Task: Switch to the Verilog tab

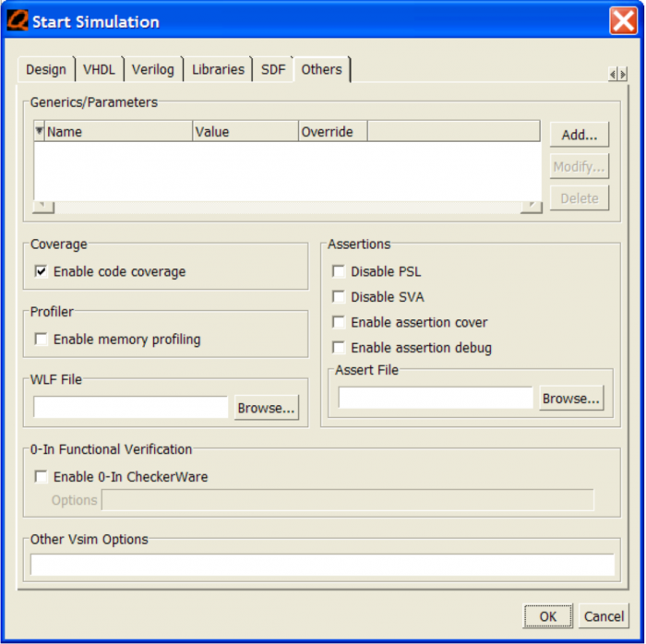Action: point(153,69)
